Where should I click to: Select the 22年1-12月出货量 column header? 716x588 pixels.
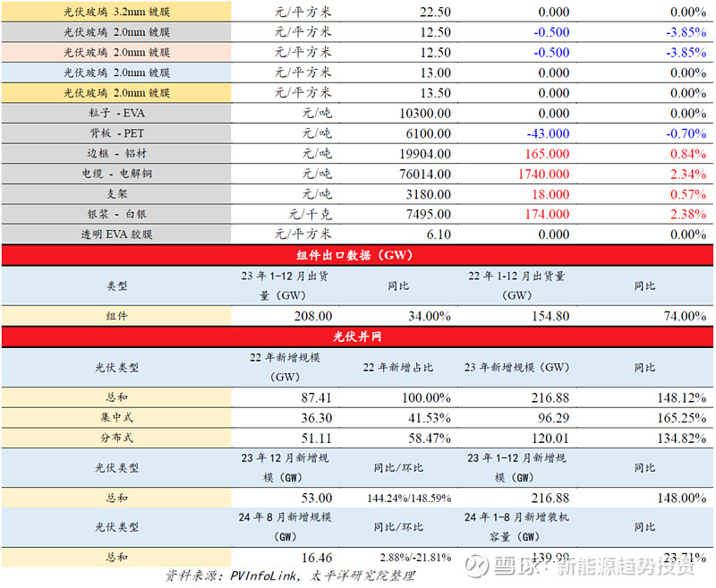516,285
